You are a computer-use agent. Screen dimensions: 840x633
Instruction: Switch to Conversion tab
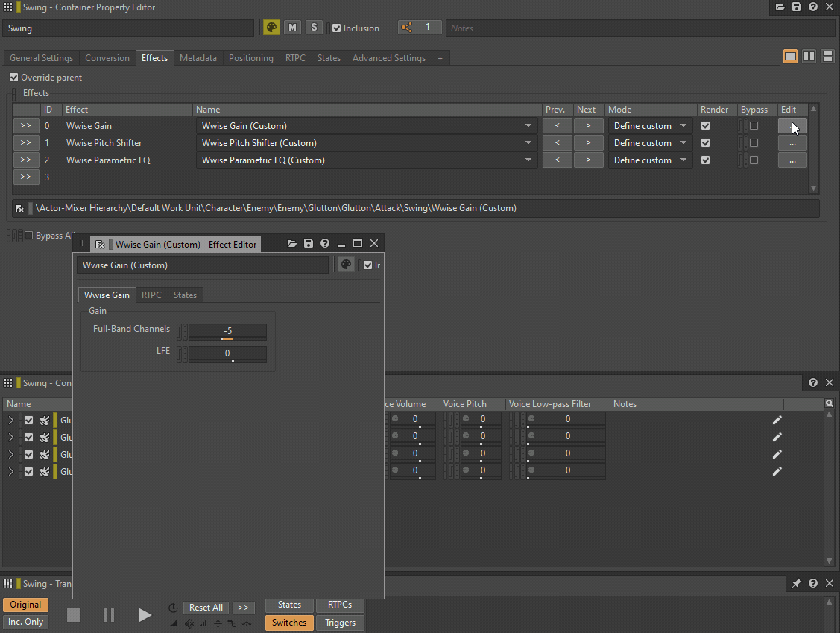click(107, 58)
